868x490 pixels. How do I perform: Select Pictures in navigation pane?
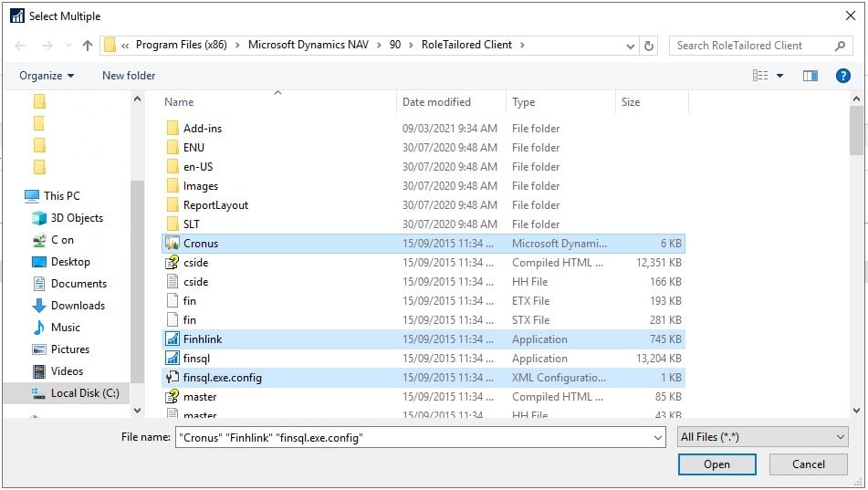click(60, 349)
